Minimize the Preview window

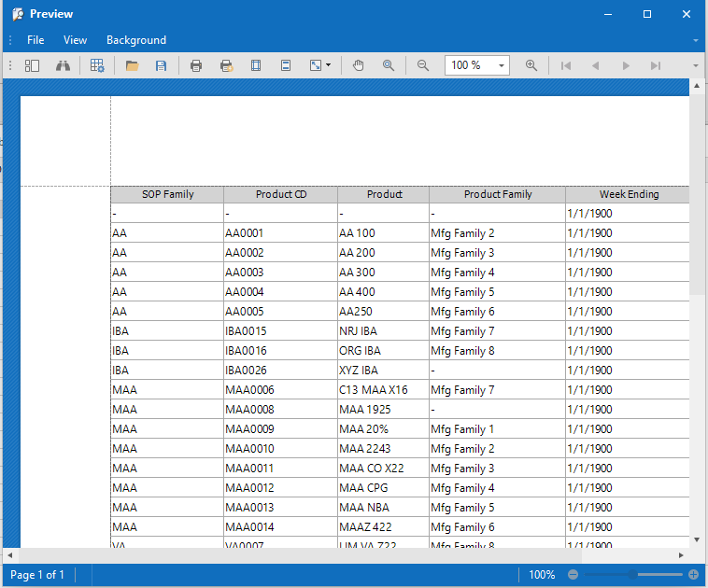pos(608,14)
